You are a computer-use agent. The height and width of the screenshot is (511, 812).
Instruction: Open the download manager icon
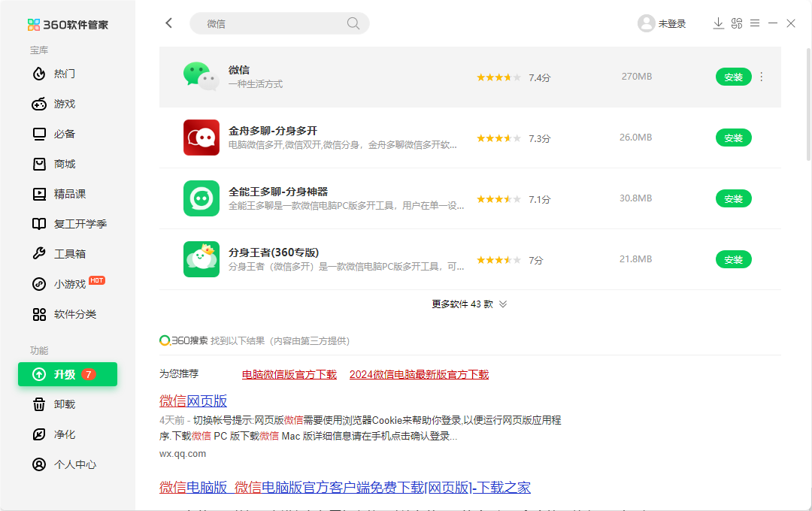pos(718,23)
